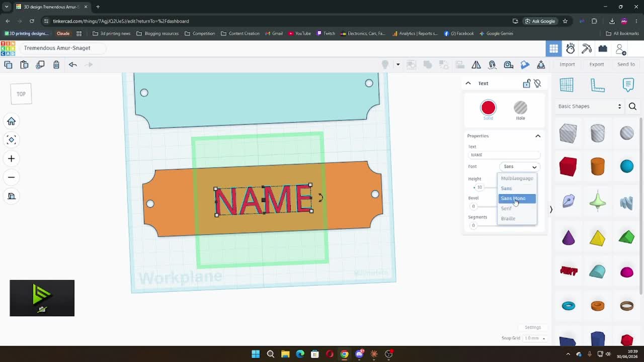
Task: Duplicate the shape with the duplicate icon
Action: coord(40,64)
